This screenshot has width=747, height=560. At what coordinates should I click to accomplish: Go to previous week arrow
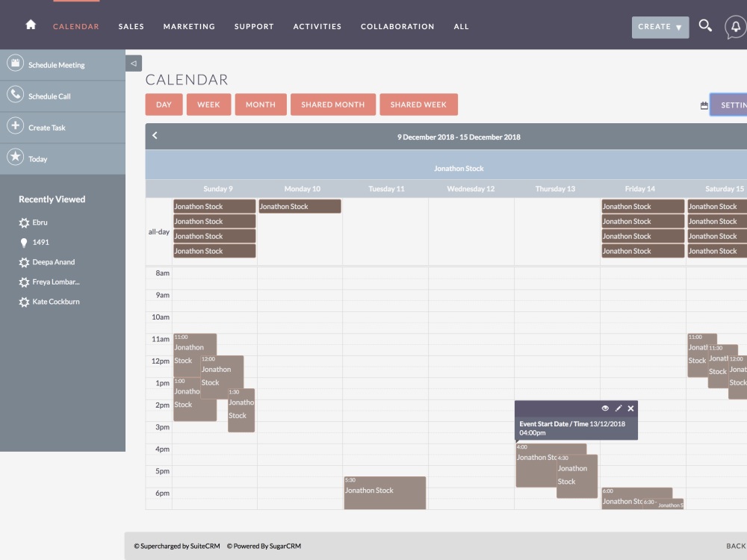[155, 136]
